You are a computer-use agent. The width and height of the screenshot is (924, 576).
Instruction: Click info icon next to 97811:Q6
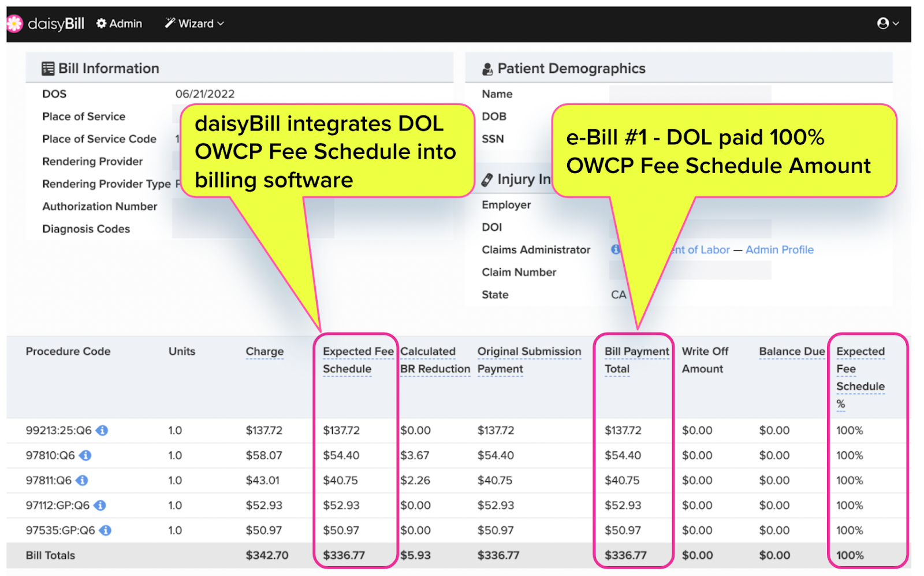[82, 480]
